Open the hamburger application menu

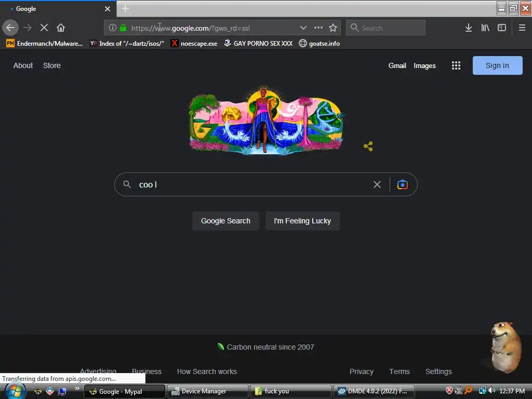(522, 28)
